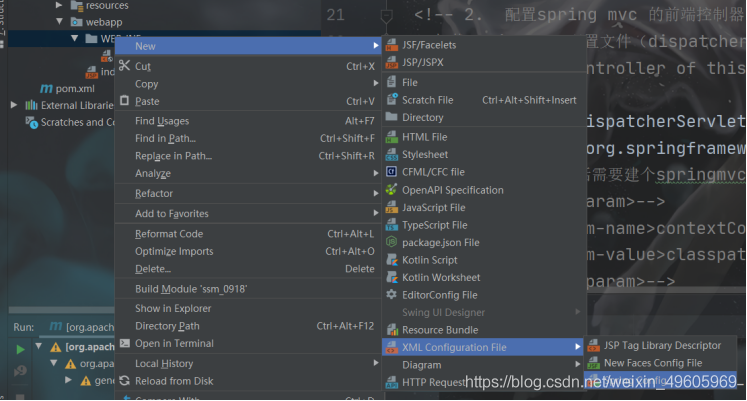Click the OpenAPI Specification icon
The height and width of the screenshot is (401, 747).
pyautogui.click(x=392, y=190)
